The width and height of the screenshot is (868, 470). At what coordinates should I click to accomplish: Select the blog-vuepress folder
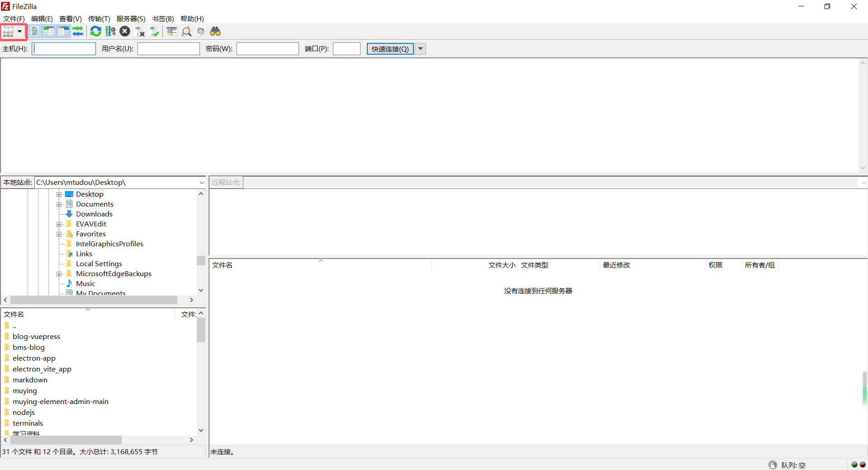coord(36,337)
